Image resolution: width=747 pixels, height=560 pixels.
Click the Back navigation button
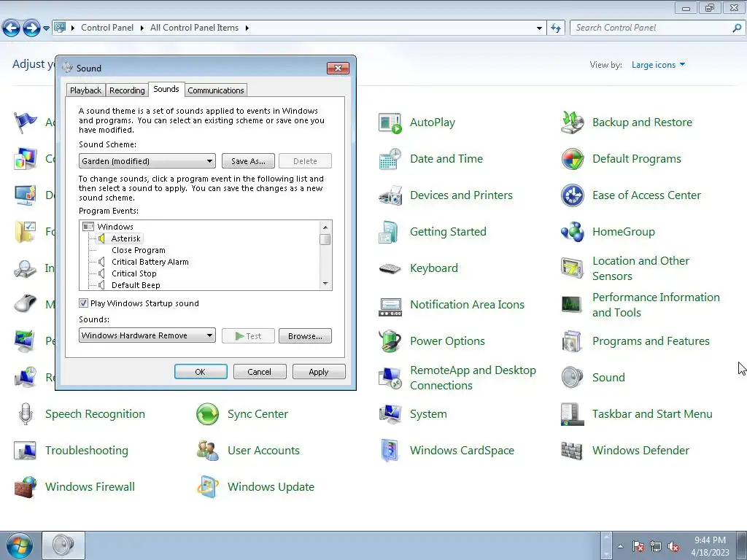click(x=12, y=28)
